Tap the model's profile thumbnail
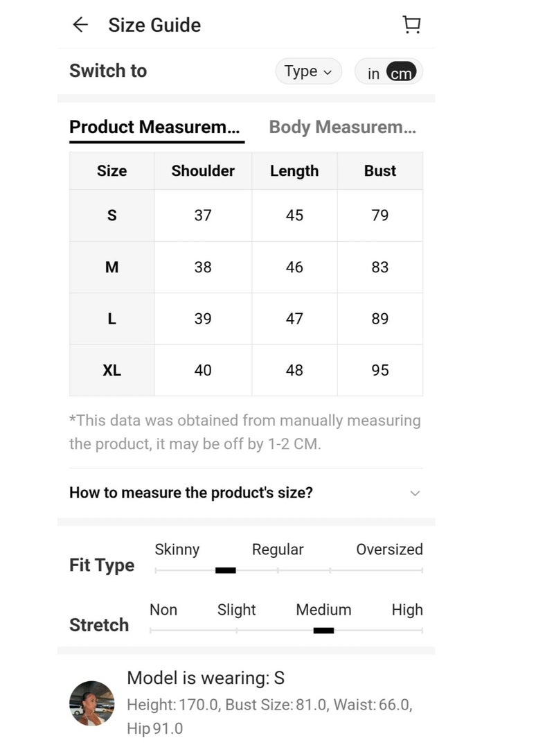Screen dimensions: 554x756 (x=92, y=703)
